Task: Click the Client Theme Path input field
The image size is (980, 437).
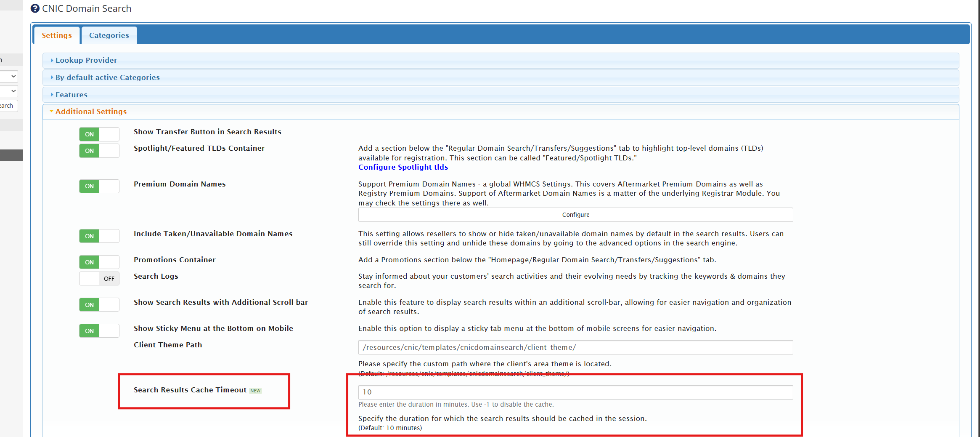Action: pos(575,347)
